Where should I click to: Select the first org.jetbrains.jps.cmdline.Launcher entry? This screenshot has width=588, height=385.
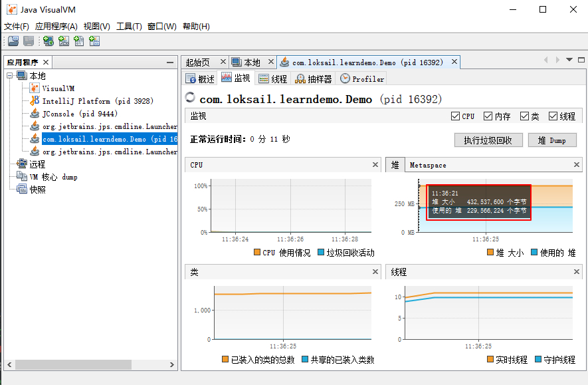[x=110, y=126]
